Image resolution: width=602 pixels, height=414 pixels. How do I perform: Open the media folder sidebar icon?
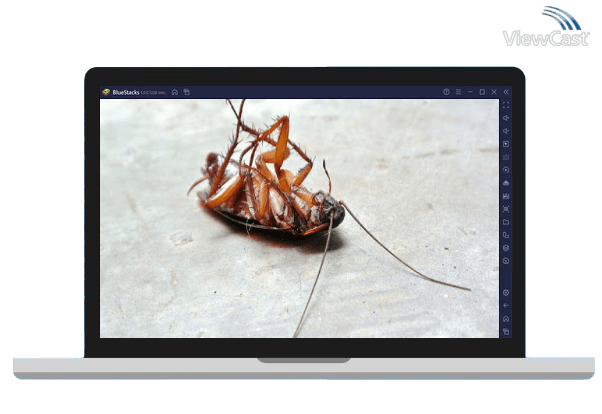point(506,222)
